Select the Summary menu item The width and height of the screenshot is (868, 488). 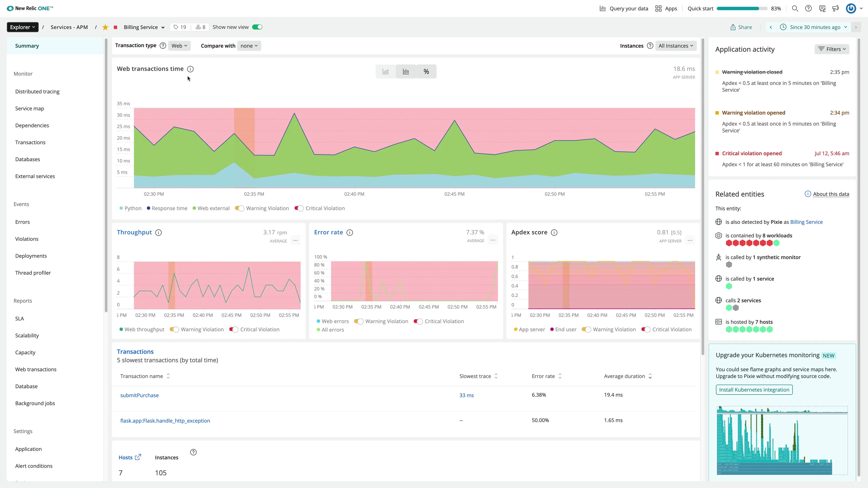(27, 45)
